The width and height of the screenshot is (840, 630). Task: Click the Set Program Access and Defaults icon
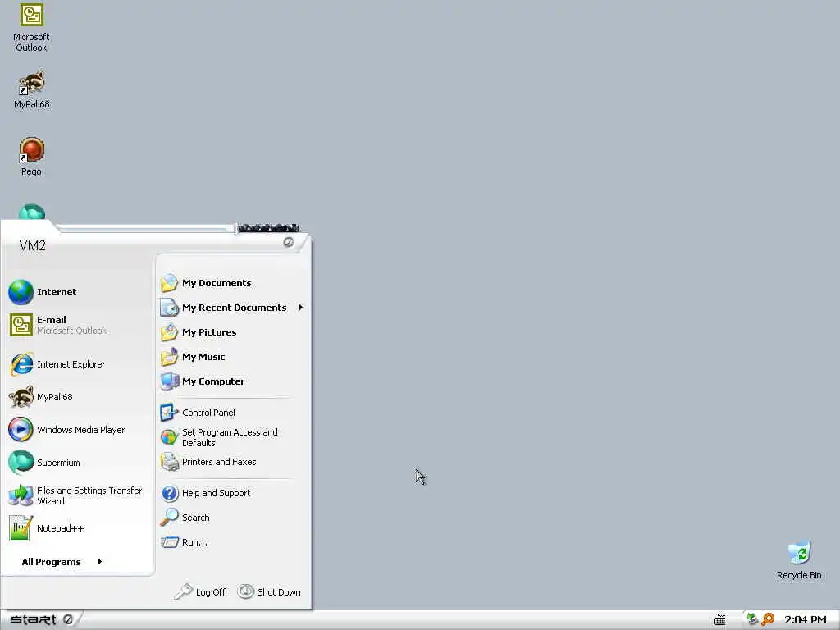point(169,437)
